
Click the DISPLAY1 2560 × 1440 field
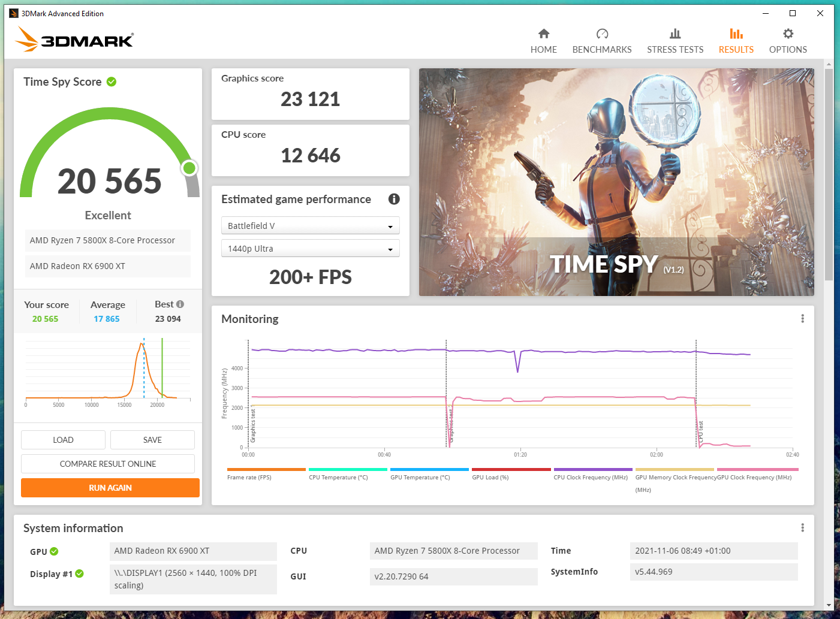[193, 579]
